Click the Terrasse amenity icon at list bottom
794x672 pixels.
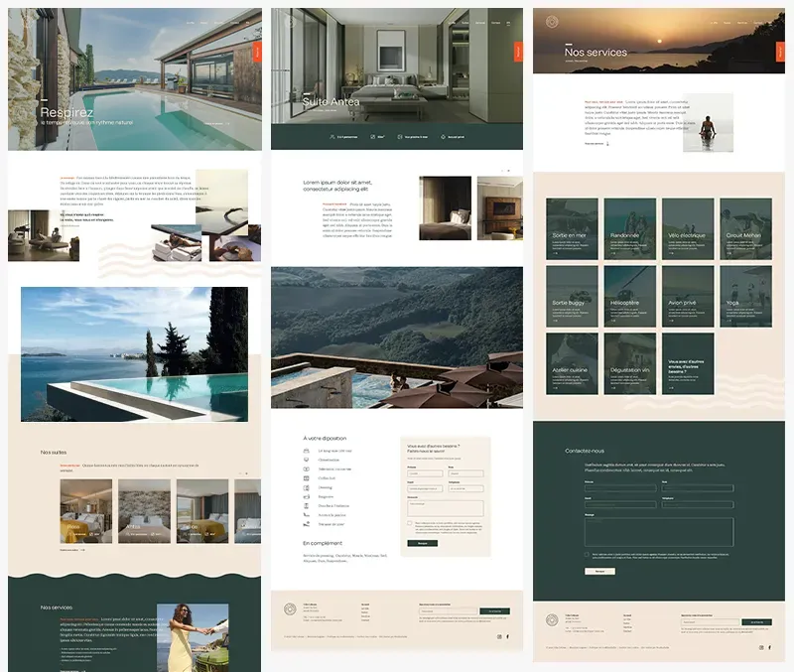pos(308,524)
